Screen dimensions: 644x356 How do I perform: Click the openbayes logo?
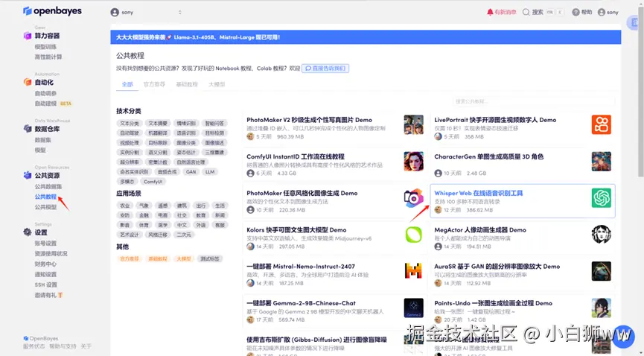click(52, 11)
